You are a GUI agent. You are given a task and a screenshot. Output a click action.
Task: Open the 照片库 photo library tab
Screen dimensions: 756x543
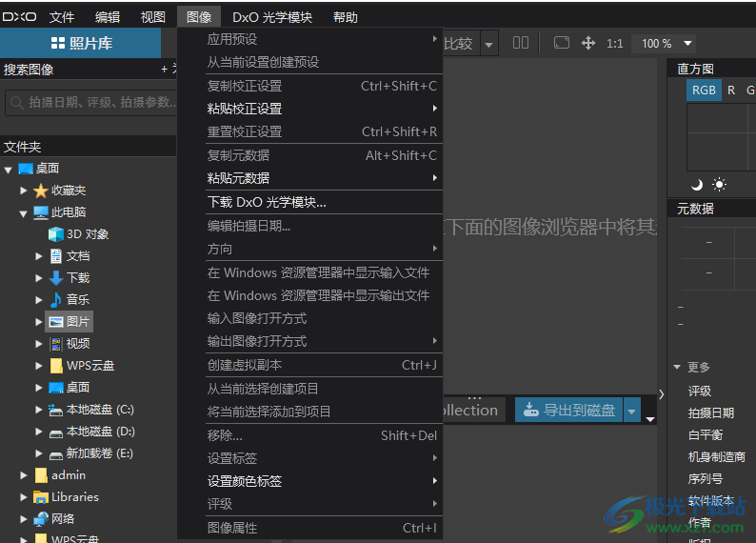point(81,44)
